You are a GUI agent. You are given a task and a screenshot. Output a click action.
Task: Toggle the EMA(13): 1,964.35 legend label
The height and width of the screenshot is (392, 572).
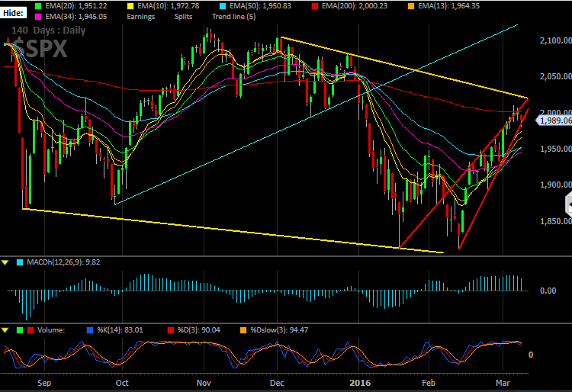point(448,6)
